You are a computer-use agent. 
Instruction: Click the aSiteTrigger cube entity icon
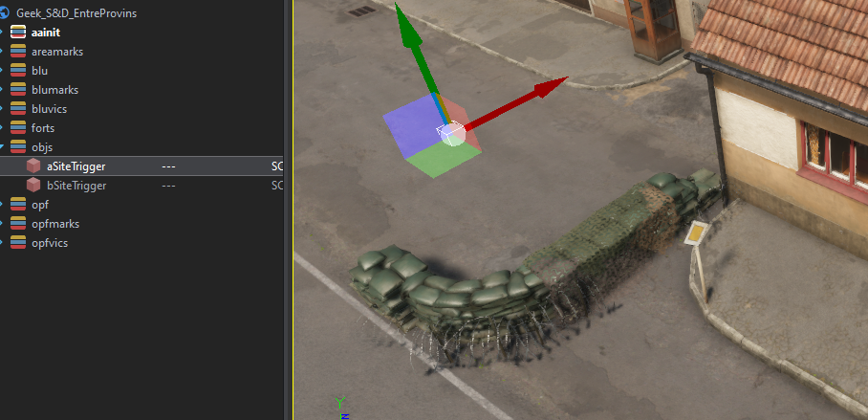(x=33, y=166)
